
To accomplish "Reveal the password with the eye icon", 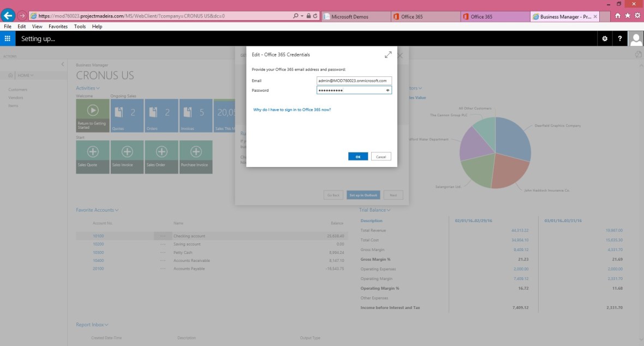I will (388, 91).
